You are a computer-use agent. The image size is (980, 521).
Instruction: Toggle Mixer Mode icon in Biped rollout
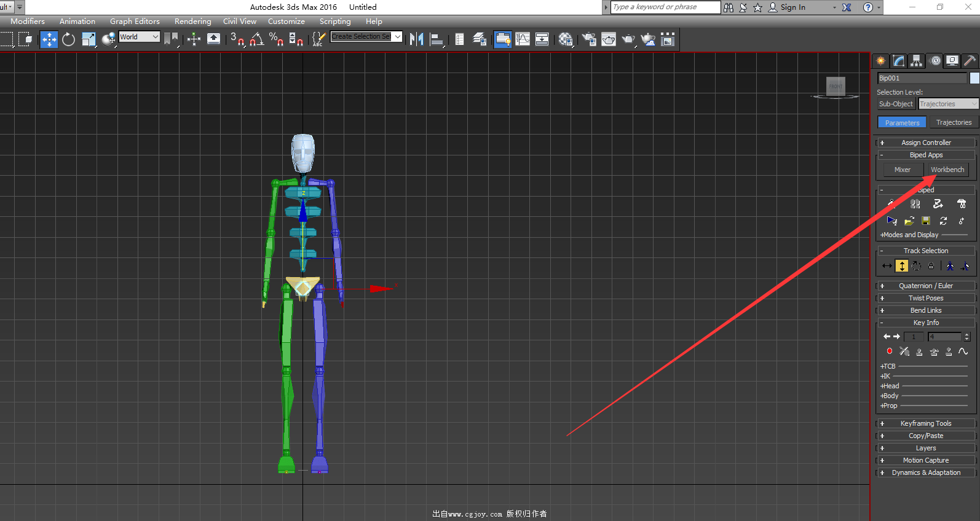click(x=962, y=204)
